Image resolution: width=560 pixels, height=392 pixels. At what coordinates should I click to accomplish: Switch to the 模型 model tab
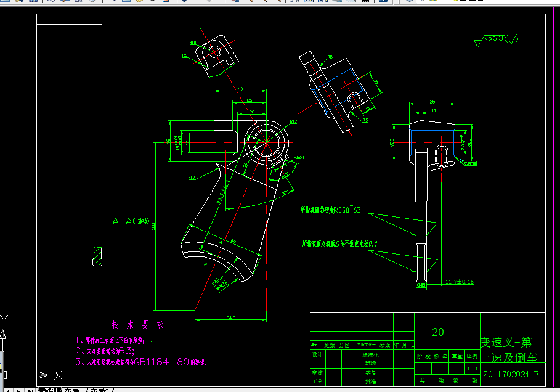50,390
